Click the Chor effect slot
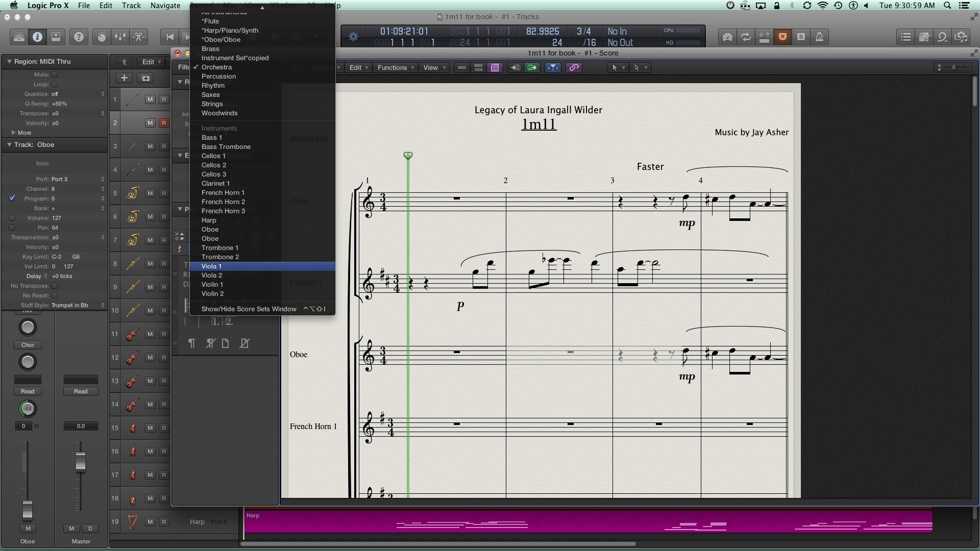The image size is (980, 551). (28, 345)
